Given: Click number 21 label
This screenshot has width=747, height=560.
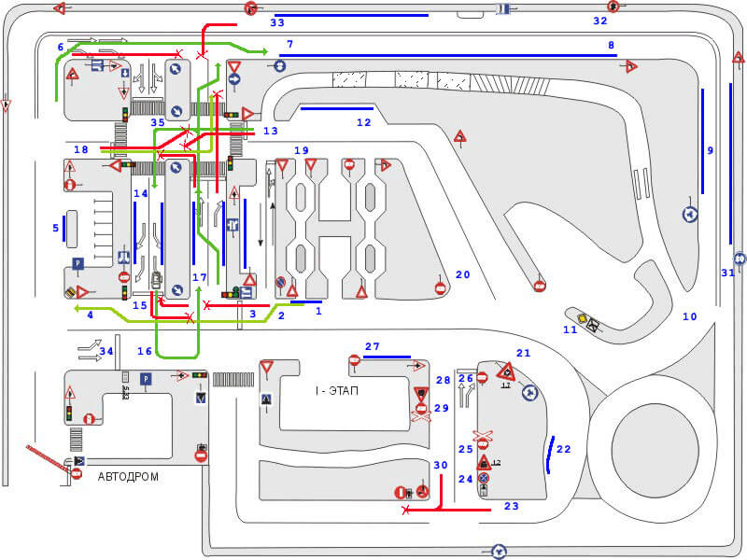Looking at the screenshot, I should click(524, 354).
